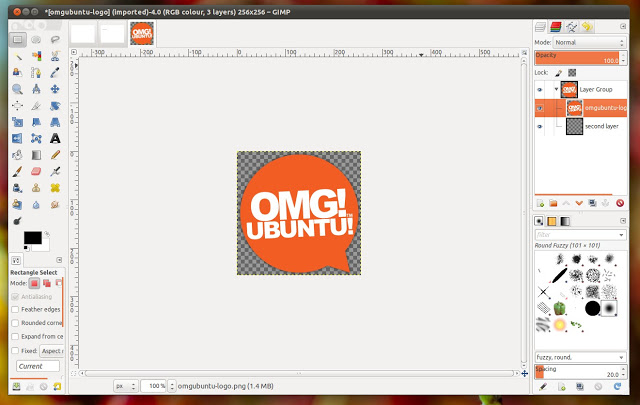Select the Bucket Fill tool
The height and width of the screenshot is (405, 640).
pyautogui.click(x=18, y=155)
